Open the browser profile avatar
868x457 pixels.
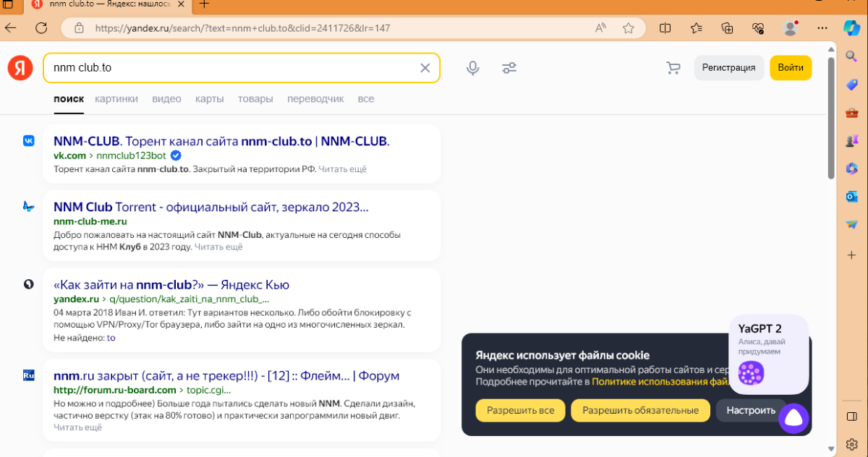click(791, 28)
